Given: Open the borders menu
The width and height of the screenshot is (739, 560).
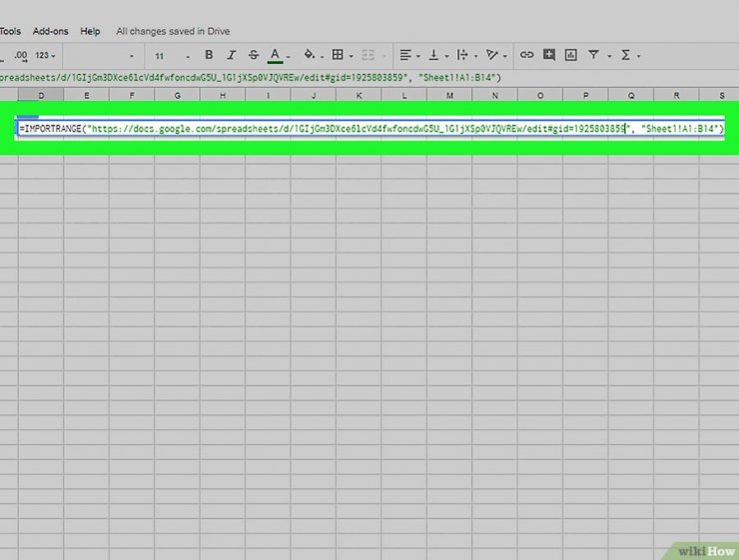Looking at the screenshot, I should tap(338, 55).
